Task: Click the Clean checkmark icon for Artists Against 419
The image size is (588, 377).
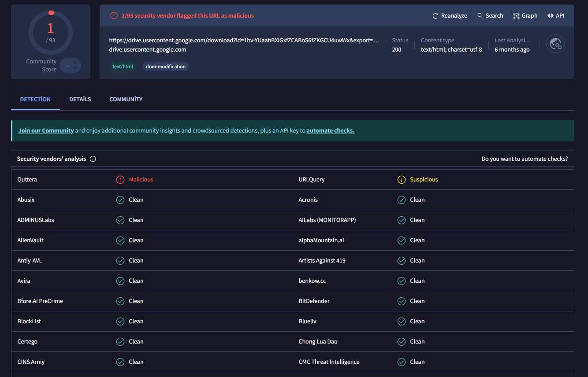Action: pyautogui.click(x=402, y=261)
